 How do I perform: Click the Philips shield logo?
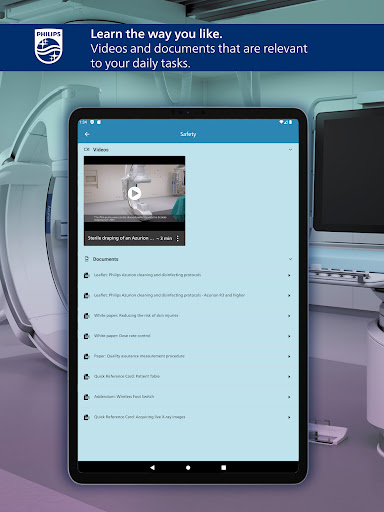tap(49, 46)
